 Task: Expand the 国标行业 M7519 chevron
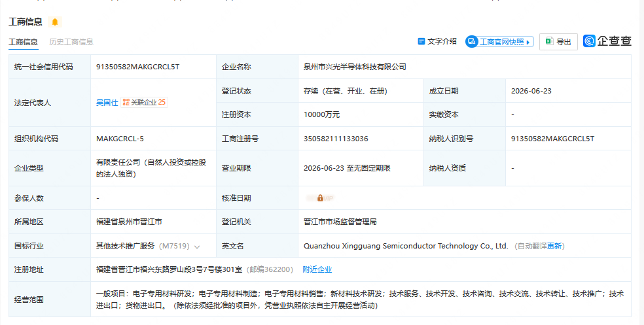tap(197, 247)
